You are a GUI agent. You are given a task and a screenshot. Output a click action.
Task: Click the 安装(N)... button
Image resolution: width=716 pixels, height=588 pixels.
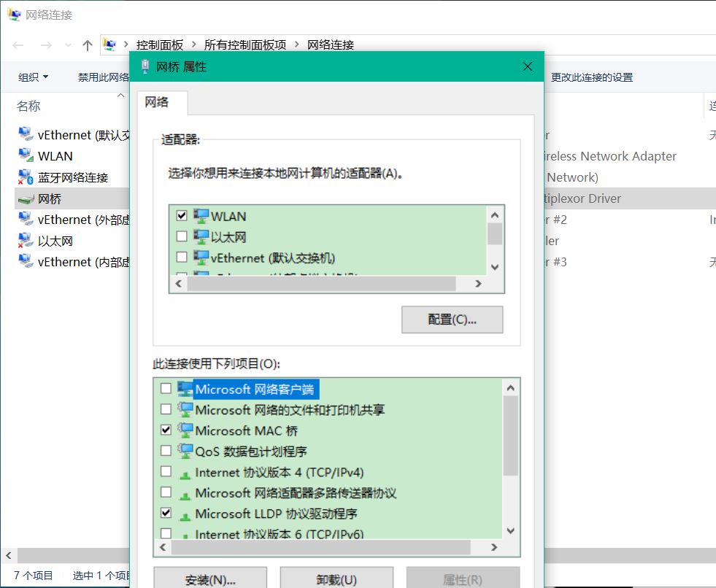pyautogui.click(x=210, y=579)
